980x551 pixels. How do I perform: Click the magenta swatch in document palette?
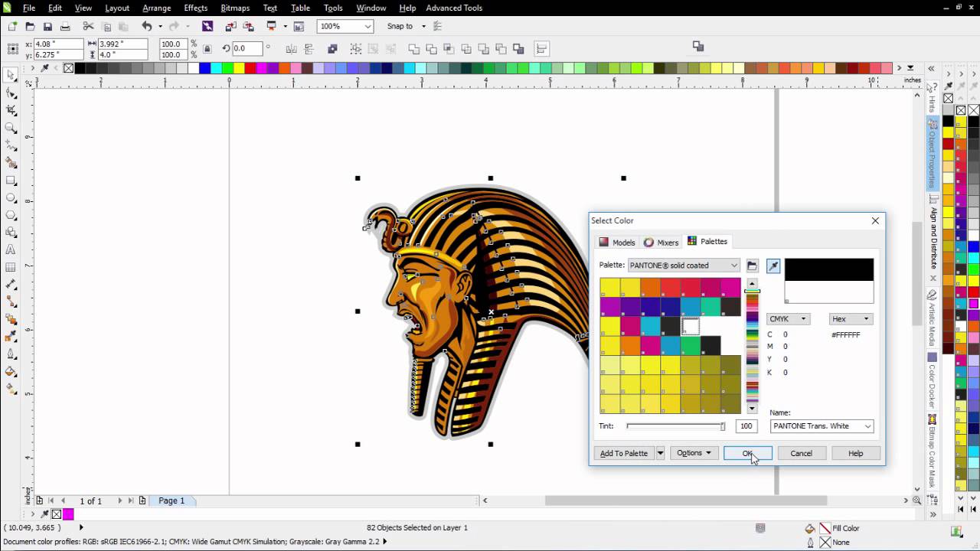pyautogui.click(x=68, y=514)
